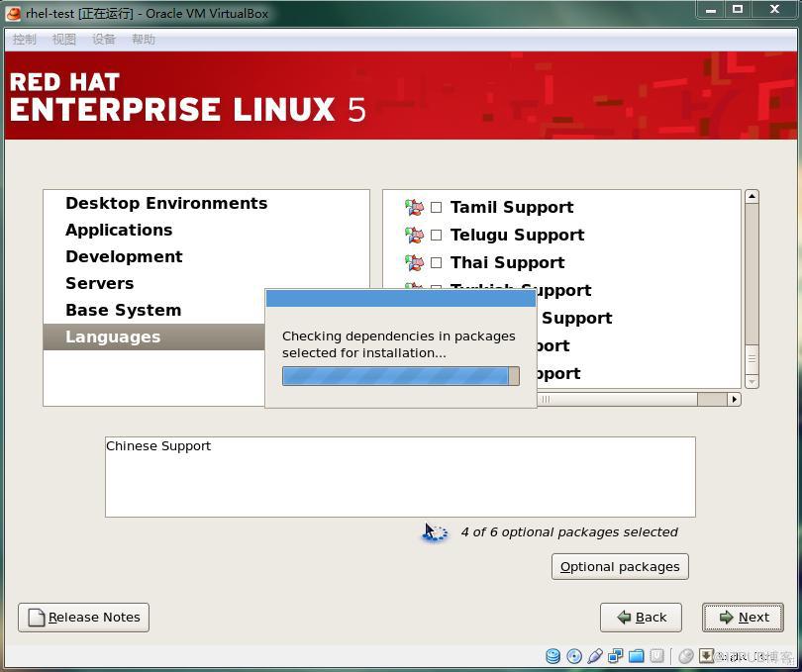The width and height of the screenshot is (802, 672).
Task: Select the Languages category
Action: click(x=154, y=336)
